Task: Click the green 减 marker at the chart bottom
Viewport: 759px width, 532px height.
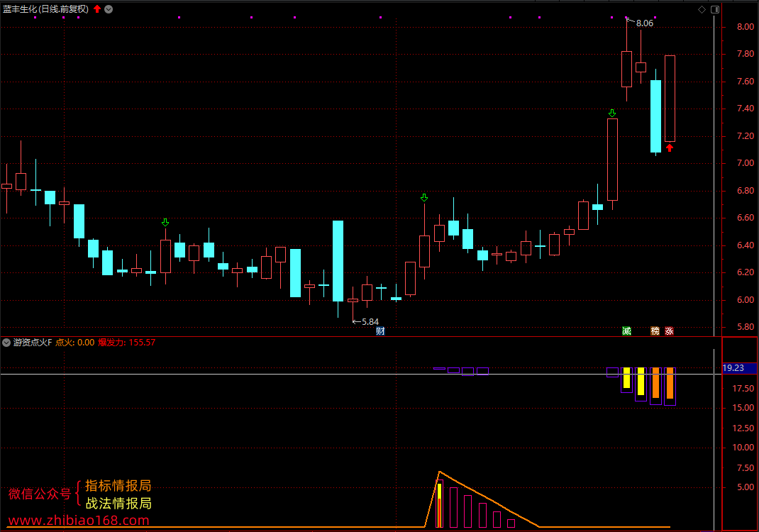Action: point(626,331)
